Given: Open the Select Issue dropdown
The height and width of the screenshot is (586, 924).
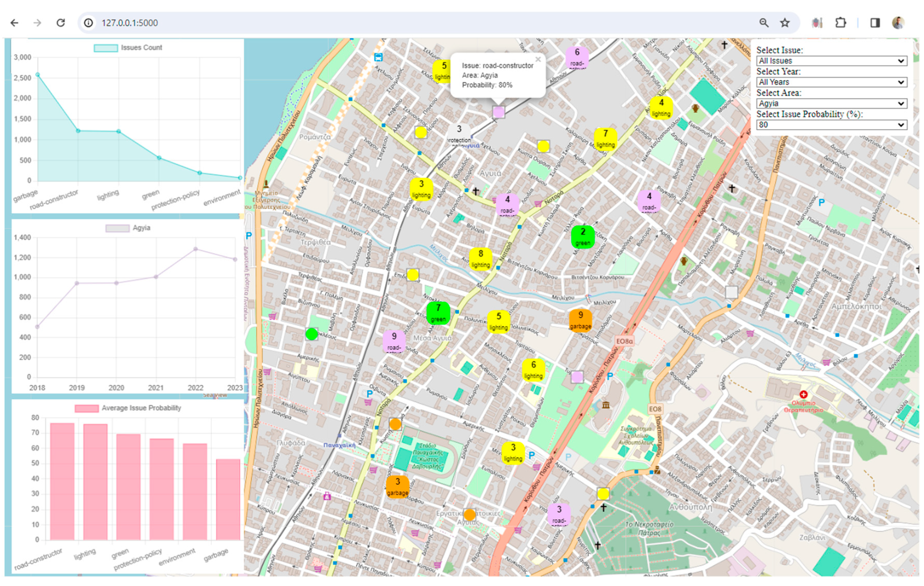Looking at the screenshot, I should (x=832, y=61).
